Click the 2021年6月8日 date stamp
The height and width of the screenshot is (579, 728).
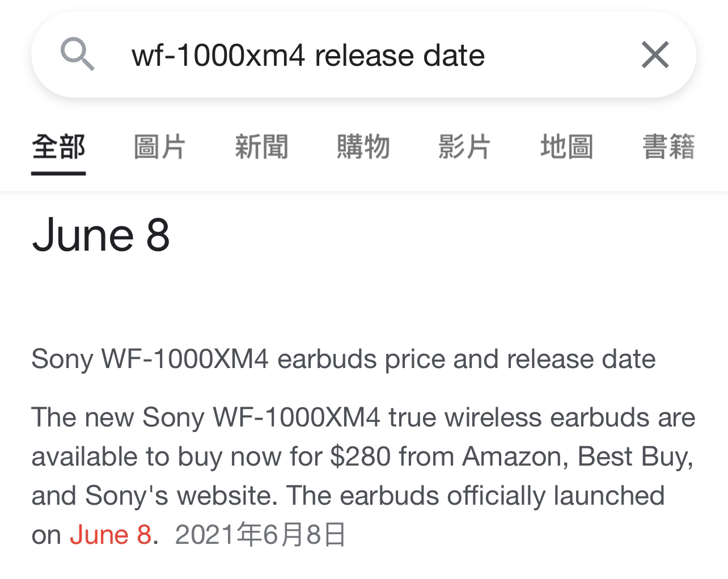click(260, 535)
